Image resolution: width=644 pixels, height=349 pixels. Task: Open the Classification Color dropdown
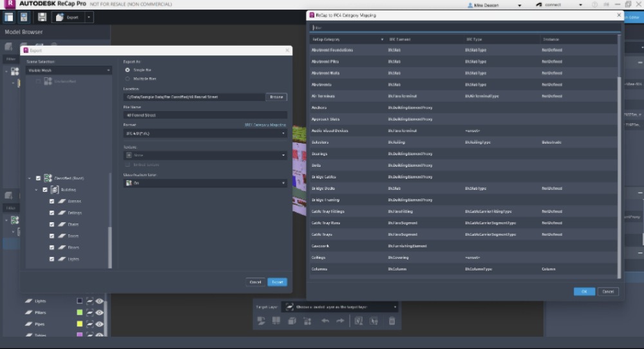pyautogui.click(x=205, y=183)
